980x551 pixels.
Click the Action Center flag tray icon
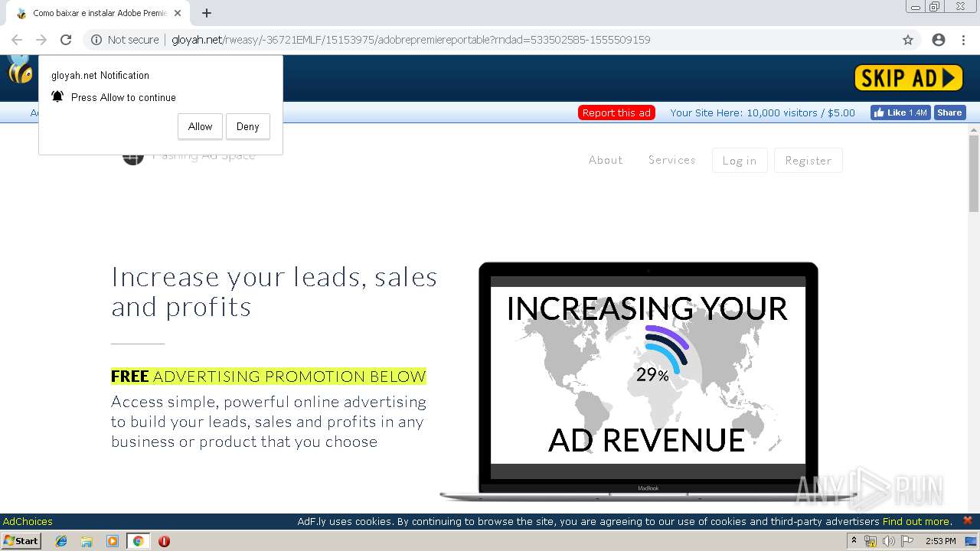pyautogui.click(x=906, y=541)
